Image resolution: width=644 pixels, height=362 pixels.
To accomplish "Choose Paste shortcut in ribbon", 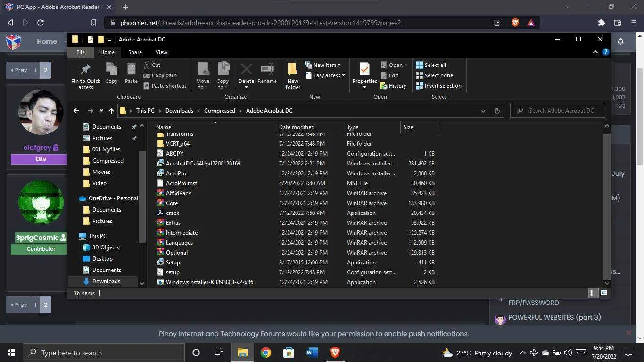I will pyautogui.click(x=165, y=86).
